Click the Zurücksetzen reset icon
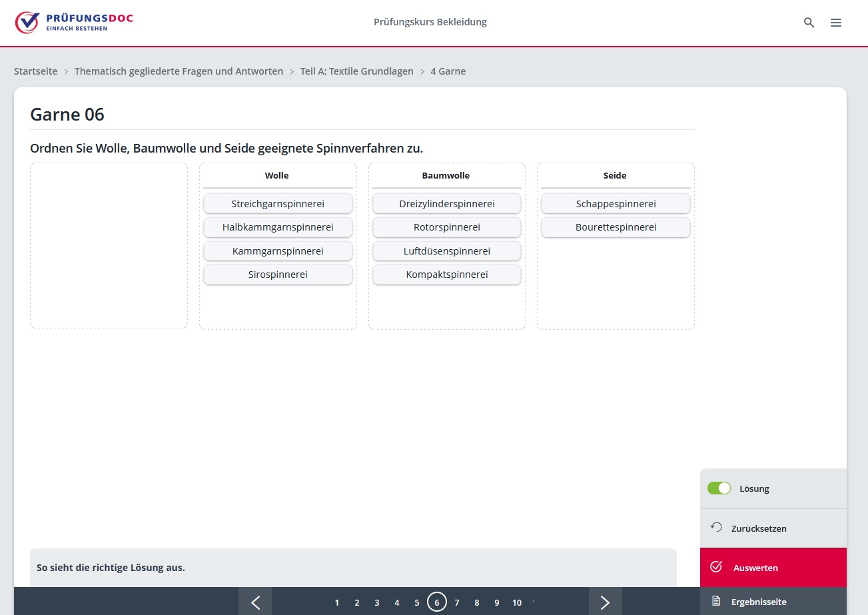Image resolution: width=868 pixels, height=615 pixels. tap(717, 528)
